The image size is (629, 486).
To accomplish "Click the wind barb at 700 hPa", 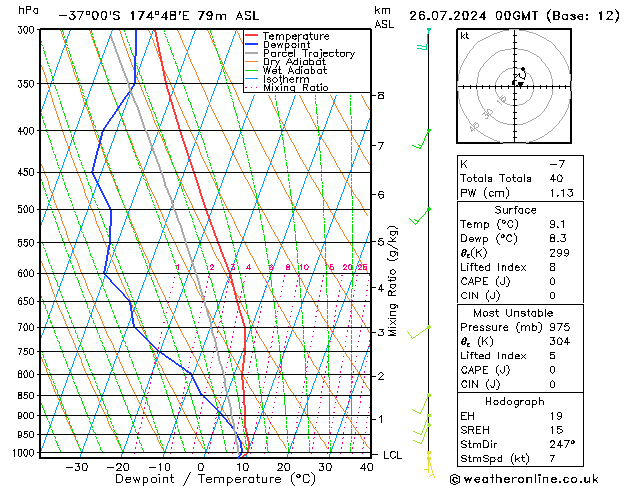I will [x=419, y=332].
